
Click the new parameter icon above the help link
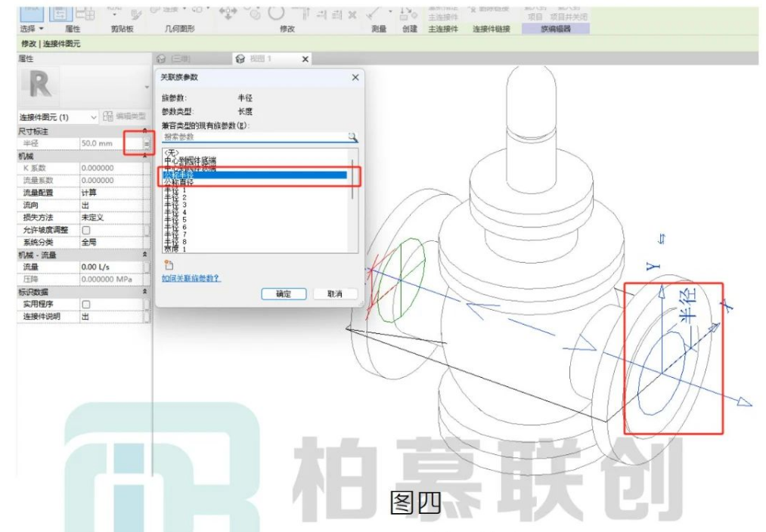coord(169,265)
